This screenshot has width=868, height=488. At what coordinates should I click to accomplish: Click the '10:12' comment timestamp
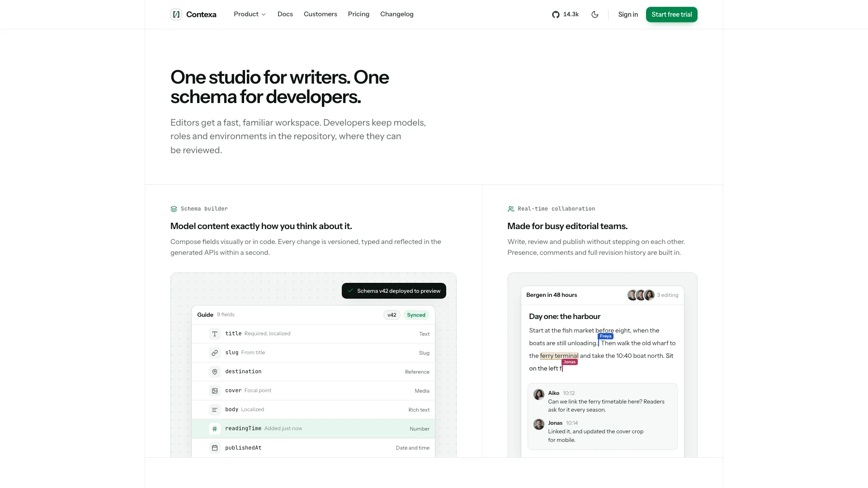569,393
